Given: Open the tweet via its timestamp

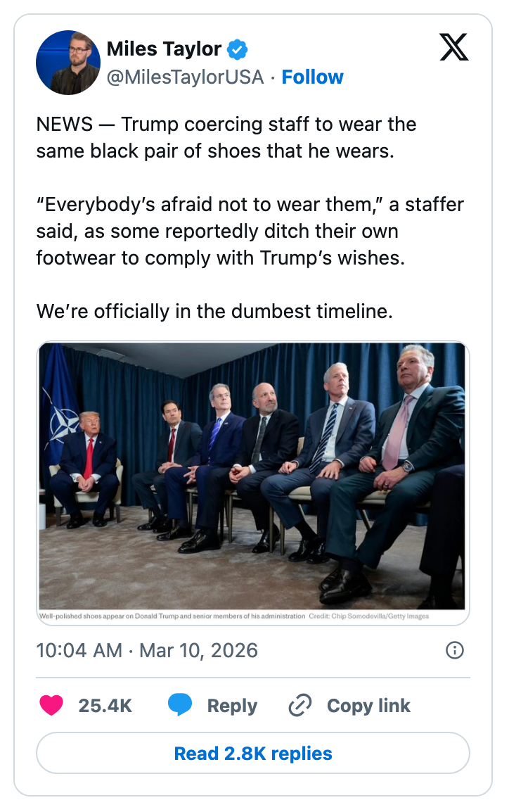Looking at the screenshot, I should pos(148,650).
